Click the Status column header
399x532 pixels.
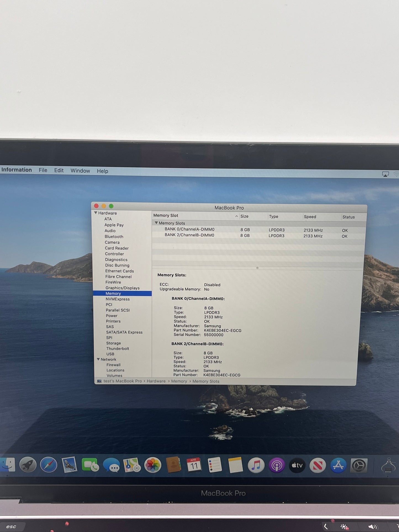354,217
